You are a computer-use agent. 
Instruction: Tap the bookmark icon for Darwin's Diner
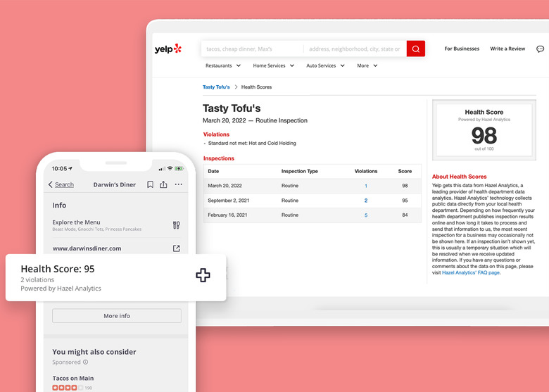(x=150, y=184)
